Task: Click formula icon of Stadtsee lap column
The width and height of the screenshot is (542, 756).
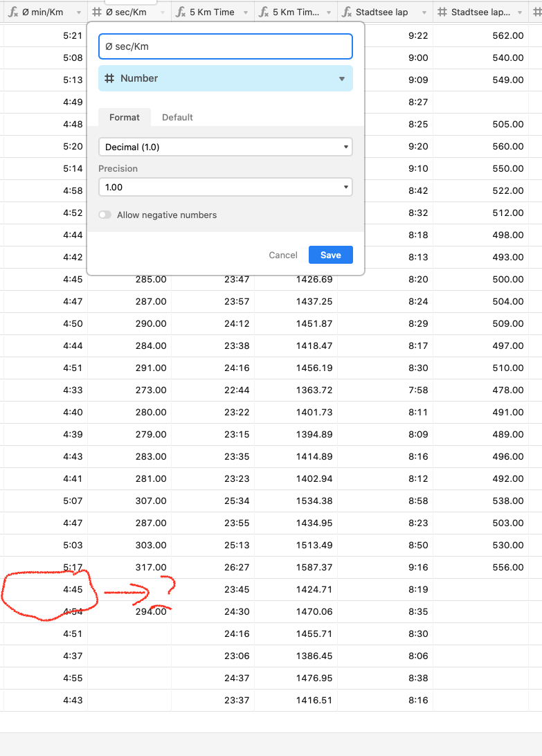Action: pos(347,12)
